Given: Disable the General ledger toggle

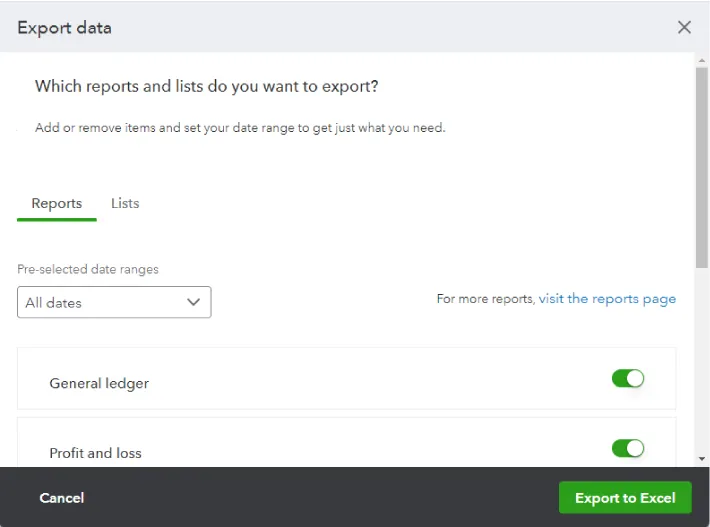Looking at the screenshot, I should pos(628,379).
